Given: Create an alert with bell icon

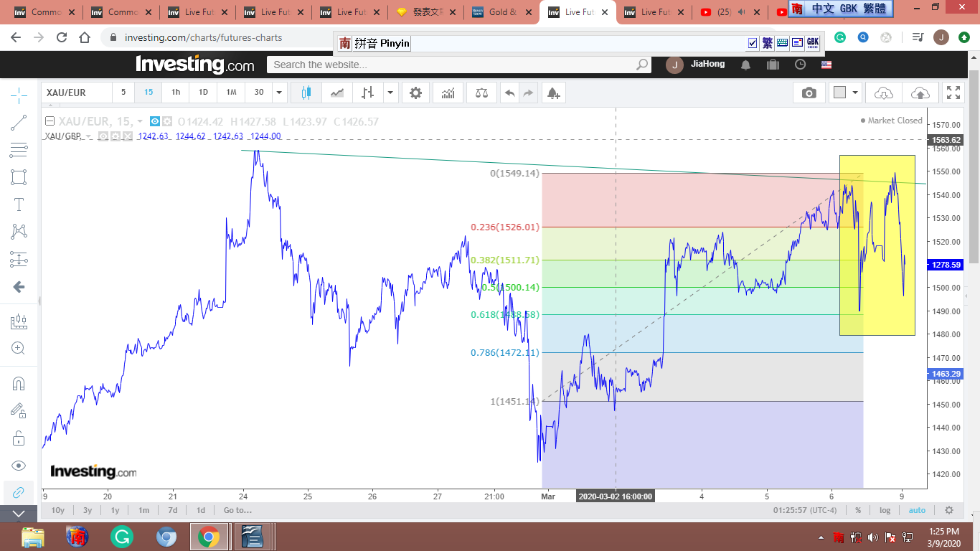Looking at the screenshot, I should [552, 93].
